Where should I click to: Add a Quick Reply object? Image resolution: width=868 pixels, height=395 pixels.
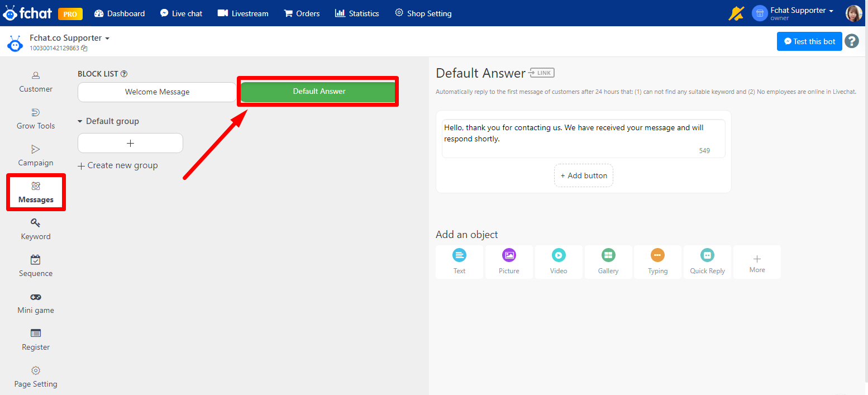[x=707, y=262]
